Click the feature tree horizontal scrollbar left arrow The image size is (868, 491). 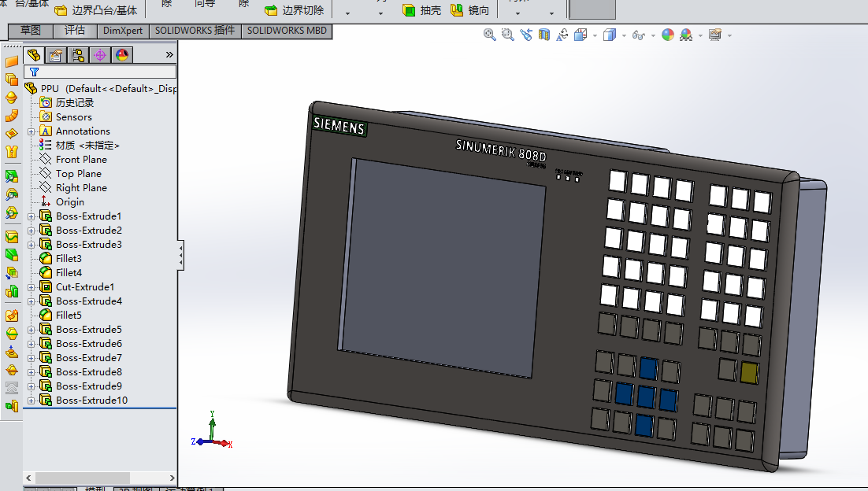tap(29, 478)
